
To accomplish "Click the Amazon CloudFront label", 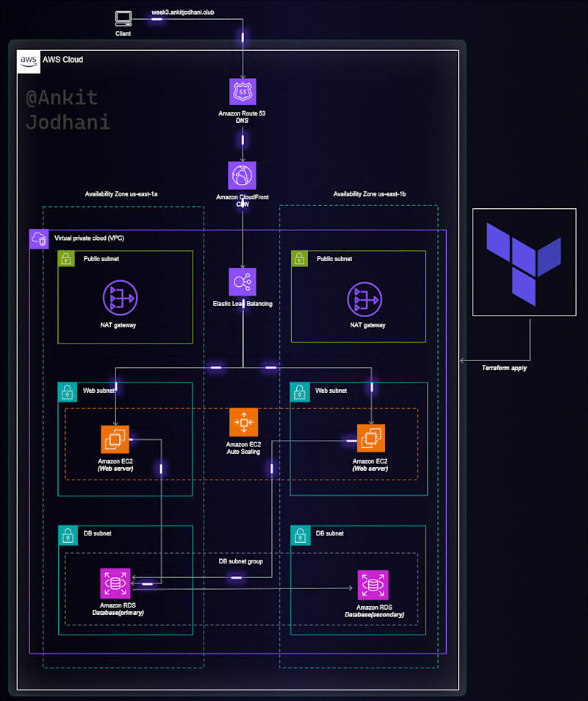I will click(x=243, y=197).
